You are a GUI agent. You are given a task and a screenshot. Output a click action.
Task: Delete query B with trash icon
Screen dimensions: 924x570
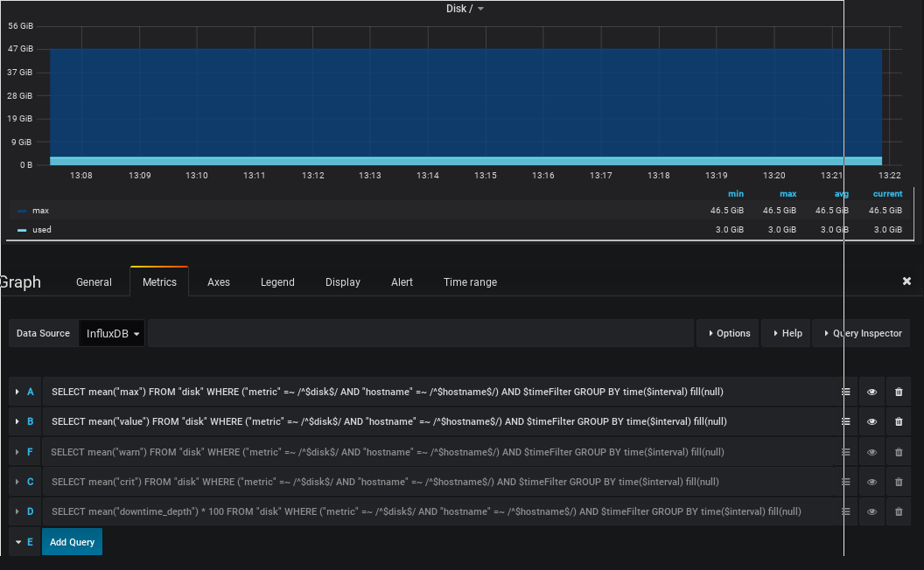[x=899, y=421]
